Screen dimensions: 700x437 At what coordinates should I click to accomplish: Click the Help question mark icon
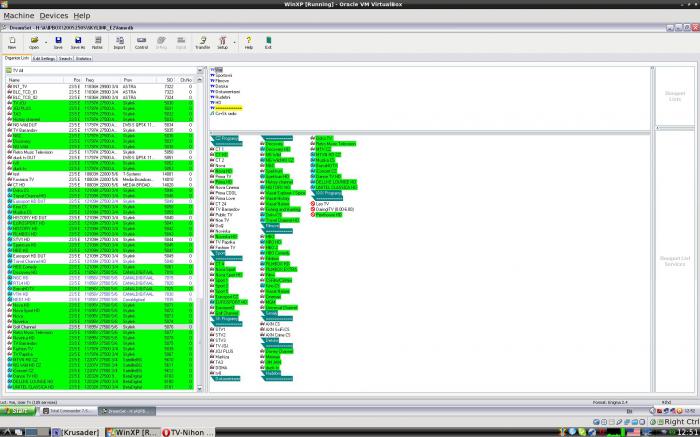coord(249,43)
